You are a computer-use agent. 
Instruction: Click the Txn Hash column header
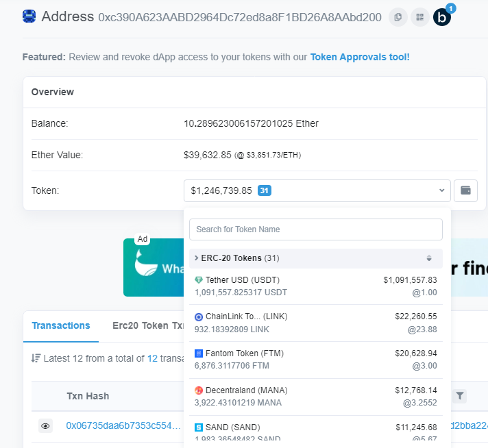coord(88,396)
